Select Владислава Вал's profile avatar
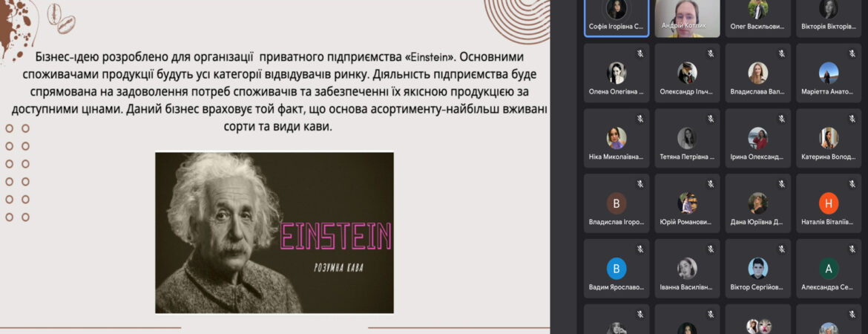 pyautogui.click(x=758, y=73)
